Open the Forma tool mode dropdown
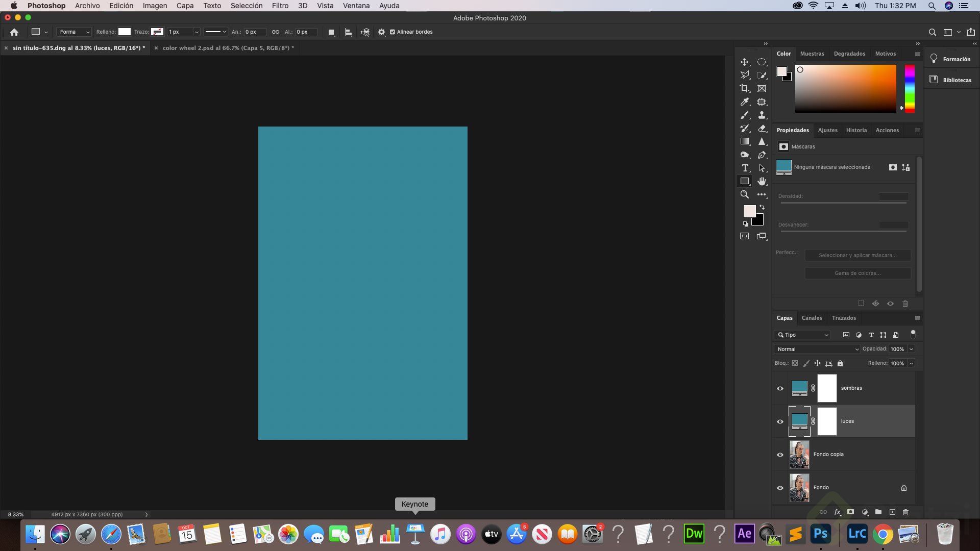This screenshot has width=980, height=551. [75, 32]
